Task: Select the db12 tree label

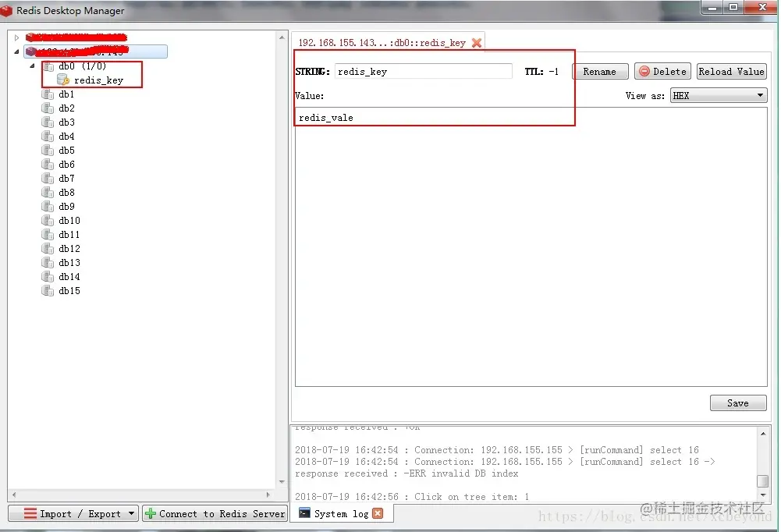Action: tap(69, 248)
